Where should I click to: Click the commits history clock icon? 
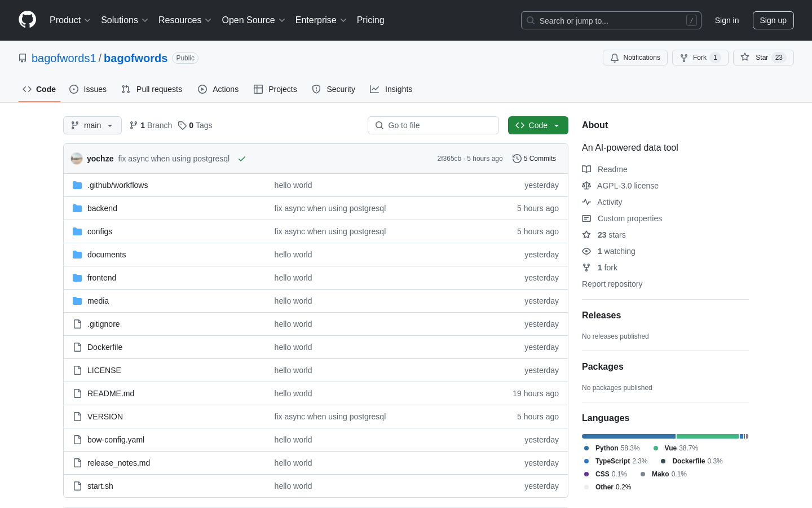tap(517, 159)
